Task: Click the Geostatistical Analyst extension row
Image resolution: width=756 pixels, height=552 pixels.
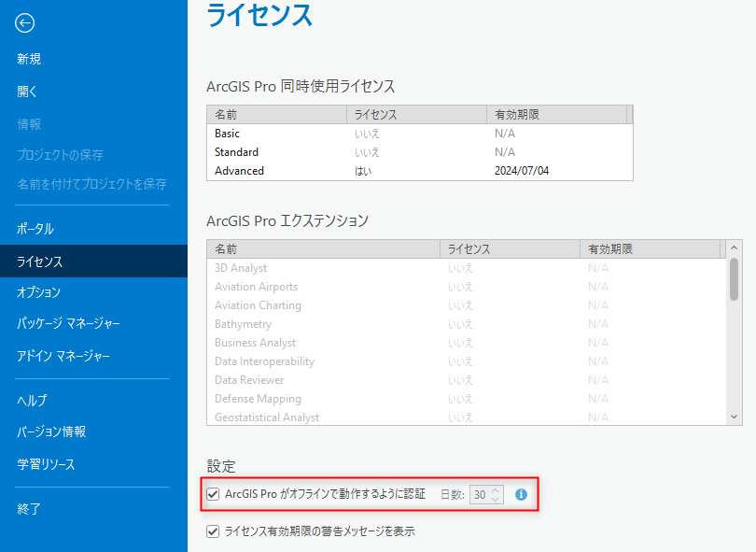Action: point(467,418)
